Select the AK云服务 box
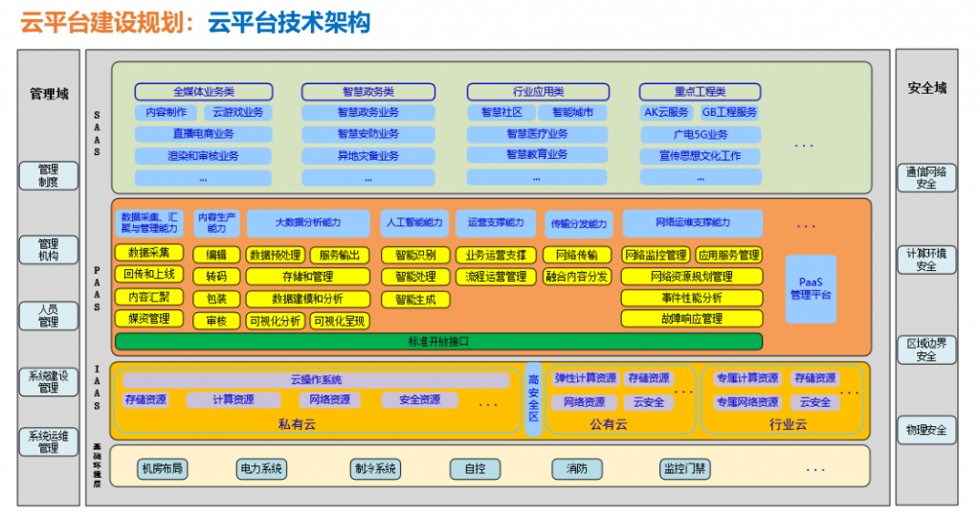 pos(666,112)
